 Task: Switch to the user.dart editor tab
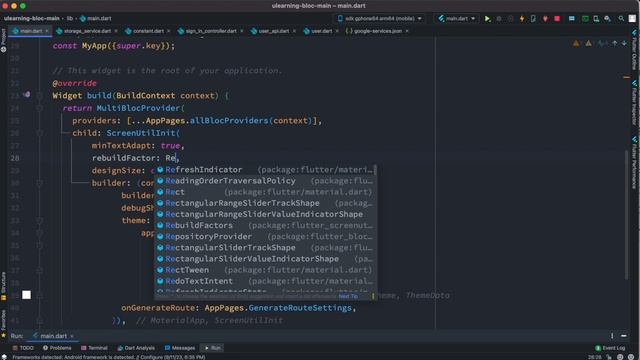click(x=321, y=31)
